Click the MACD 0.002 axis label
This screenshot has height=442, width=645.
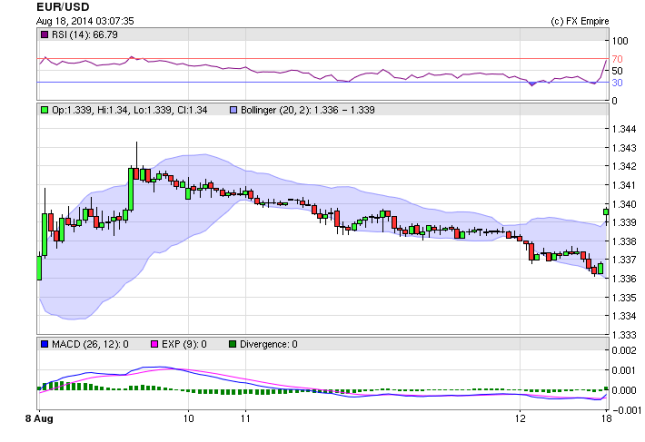point(624,350)
